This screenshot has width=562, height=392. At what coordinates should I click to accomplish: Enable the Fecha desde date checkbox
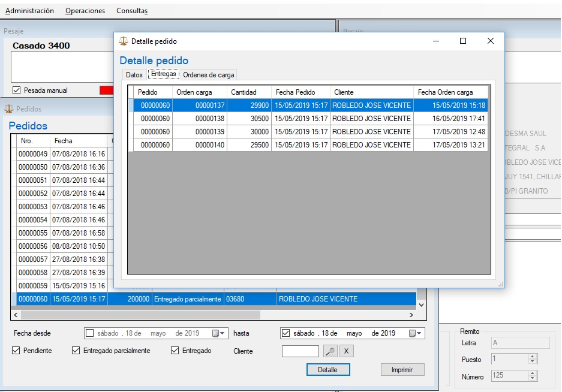click(x=90, y=333)
